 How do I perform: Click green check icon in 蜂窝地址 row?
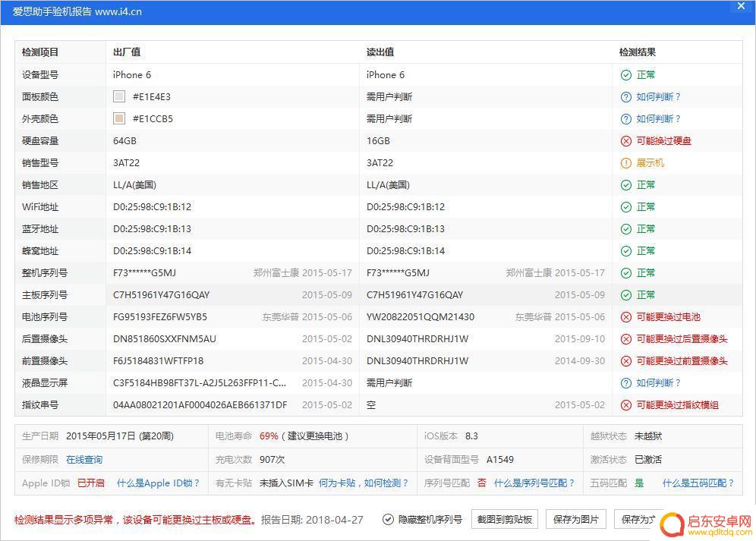point(625,251)
